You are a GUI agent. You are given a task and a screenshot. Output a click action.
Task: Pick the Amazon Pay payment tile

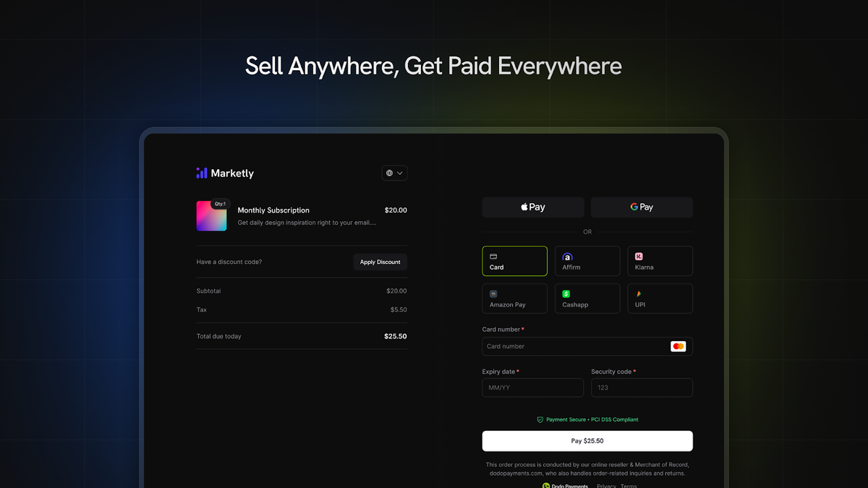click(x=514, y=299)
